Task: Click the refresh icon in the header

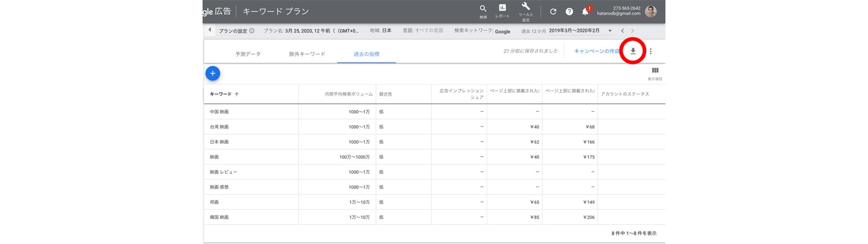Action: click(x=553, y=12)
